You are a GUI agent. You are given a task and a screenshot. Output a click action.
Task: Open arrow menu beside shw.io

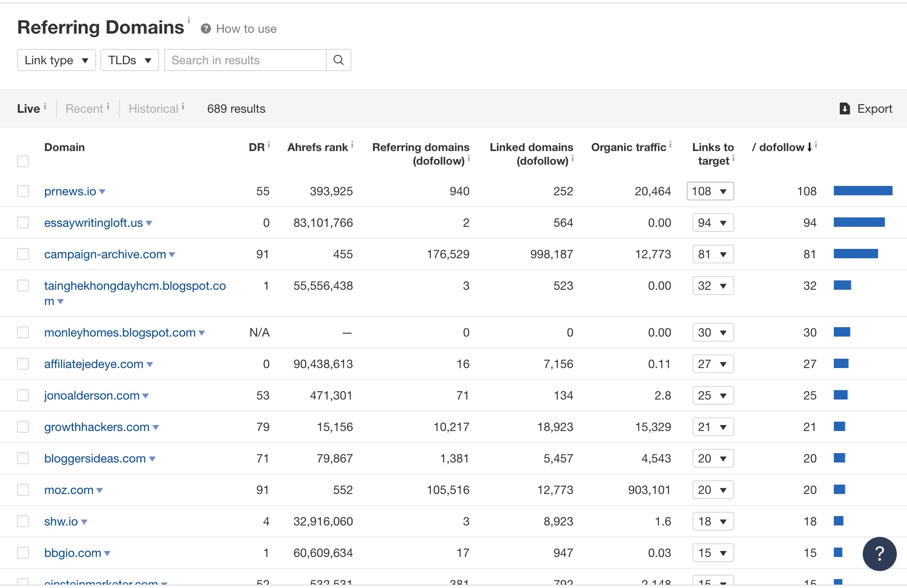tap(84, 522)
